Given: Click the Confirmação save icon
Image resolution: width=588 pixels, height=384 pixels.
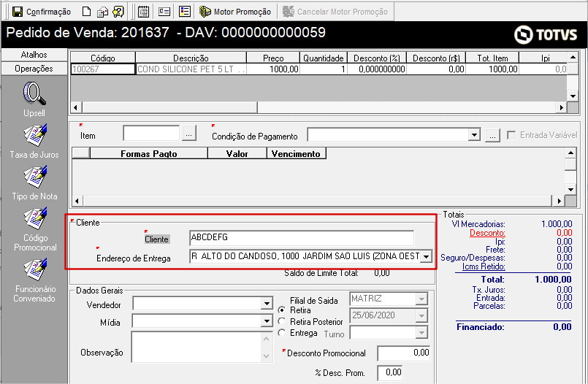Looking at the screenshot, I should tap(18, 12).
